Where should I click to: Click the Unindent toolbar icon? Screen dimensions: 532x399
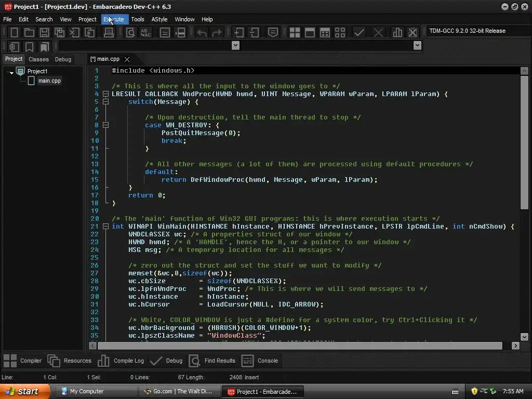coord(254,33)
